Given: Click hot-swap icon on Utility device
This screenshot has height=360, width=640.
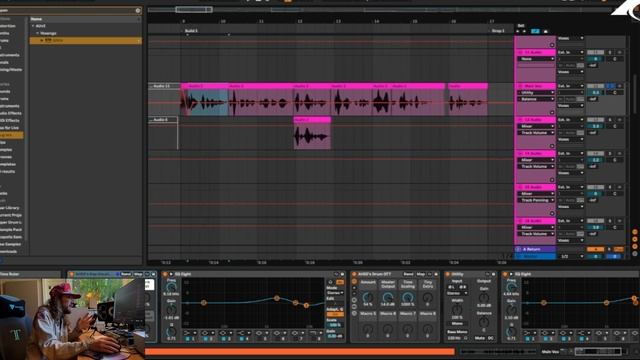Looking at the screenshot, I should (x=487, y=274).
